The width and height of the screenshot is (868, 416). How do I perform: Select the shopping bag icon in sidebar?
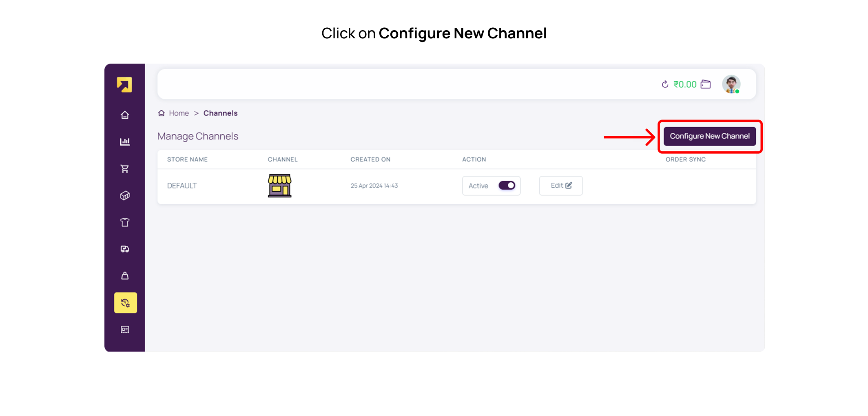tap(125, 276)
